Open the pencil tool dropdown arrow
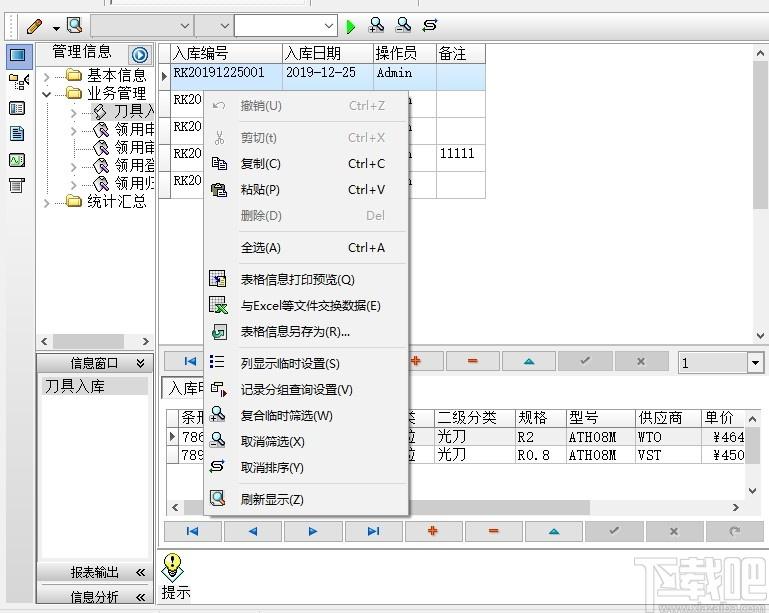769x613 pixels. pyautogui.click(x=56, y=28)
